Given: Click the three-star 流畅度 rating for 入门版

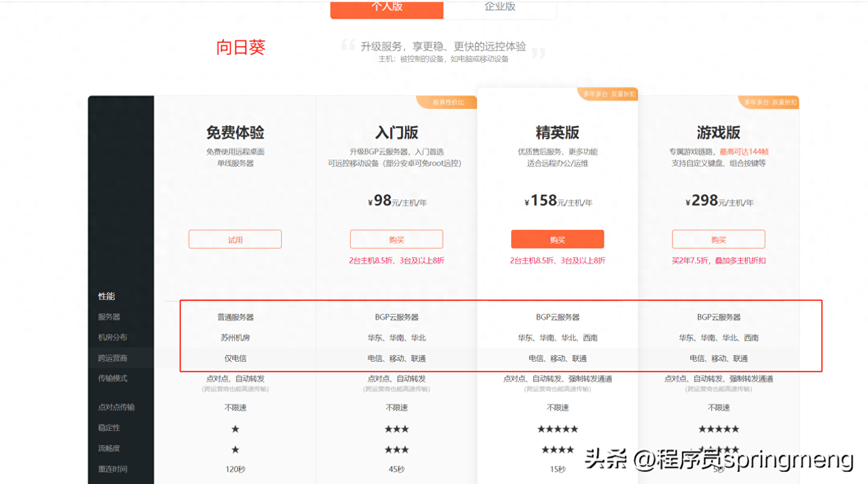Looking at the screenshot, I should point(396,450).
